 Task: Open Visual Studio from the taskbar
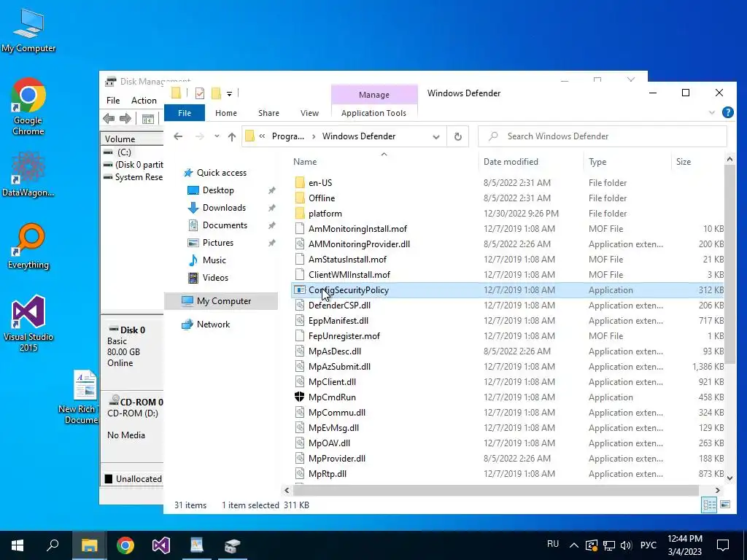click(161, 545)
